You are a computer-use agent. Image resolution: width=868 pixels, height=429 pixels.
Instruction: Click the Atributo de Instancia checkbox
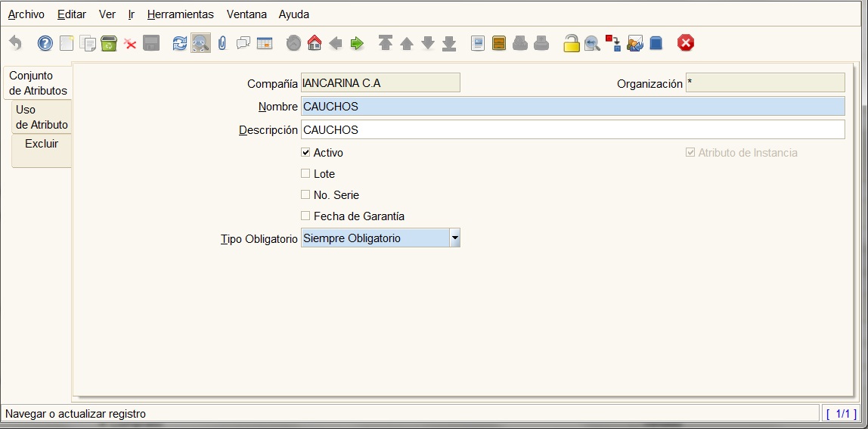pos(690,152)
